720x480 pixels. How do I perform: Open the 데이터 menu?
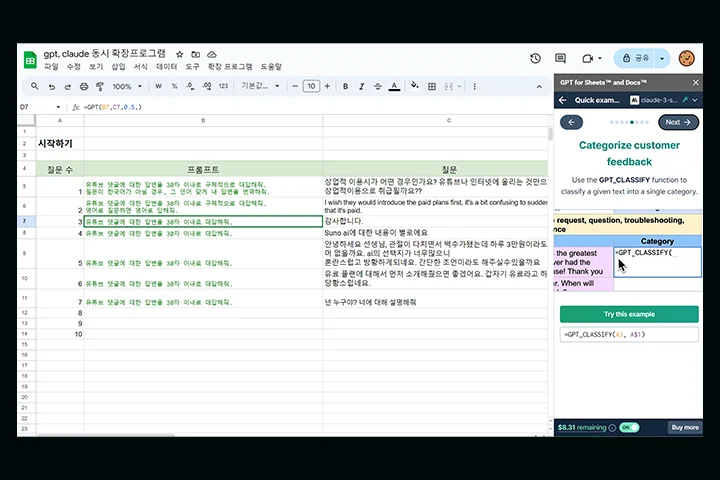(x=166, y=67)
